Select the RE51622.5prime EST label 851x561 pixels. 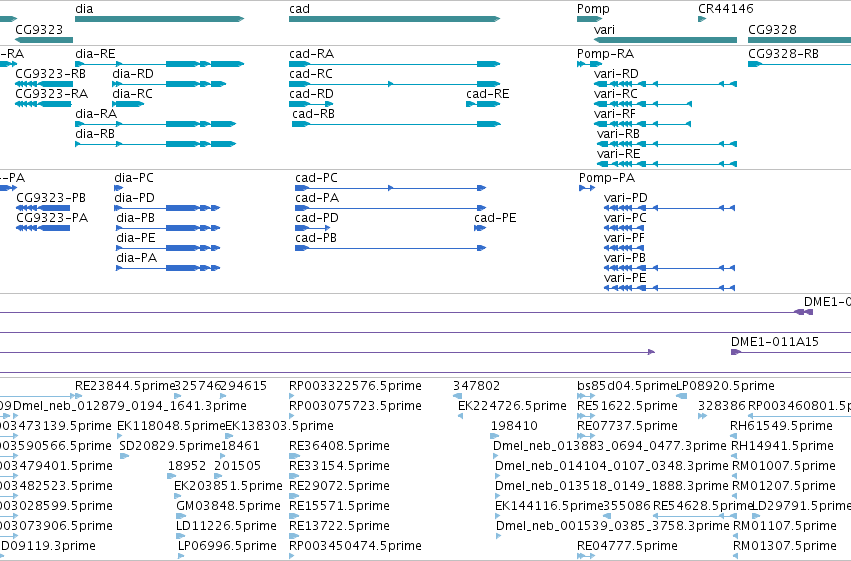coord(627,406)
